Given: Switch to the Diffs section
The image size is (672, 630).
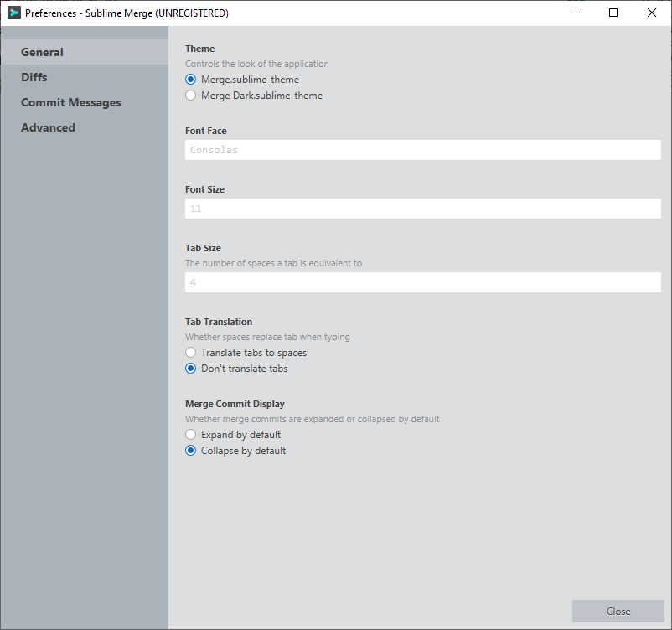Looking at the screenshot, I should 34,77.
